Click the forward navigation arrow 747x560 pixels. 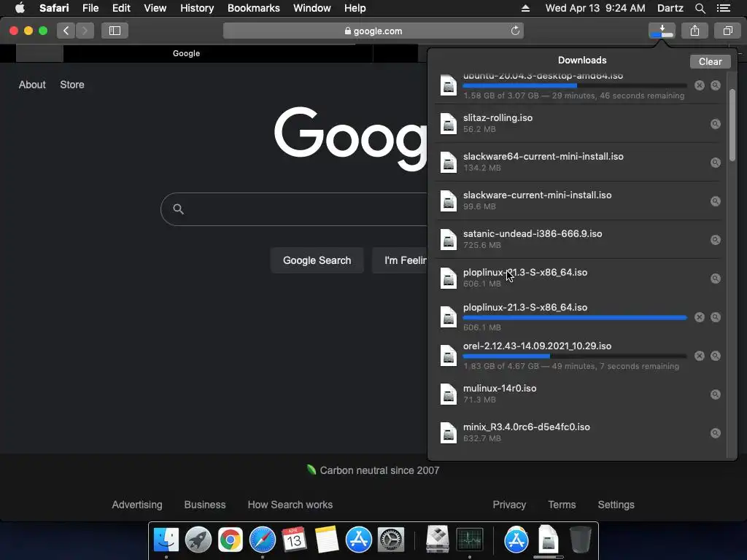85,31
